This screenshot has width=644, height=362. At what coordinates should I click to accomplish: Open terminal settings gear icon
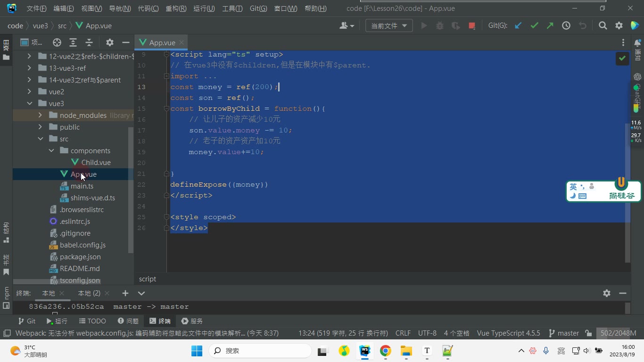pyautogui.click(x=607, y=293)
